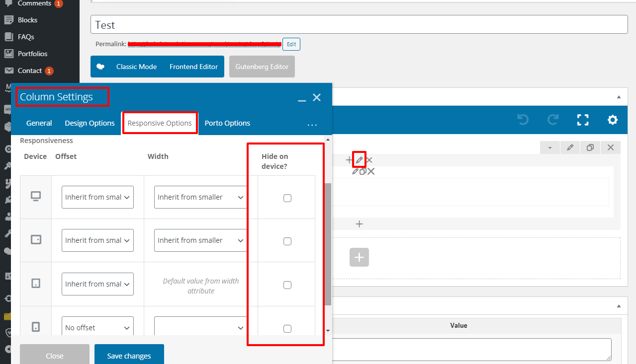Image resolution: width=636 pixels, height=364 pixels.
Task: Click the 'Responsiveness' label
Action: (x=46, y=141)
